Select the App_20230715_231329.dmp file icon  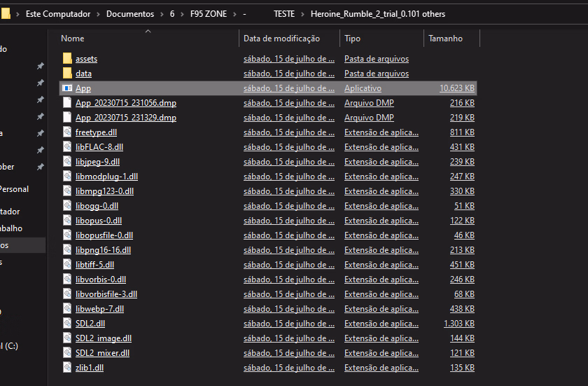coord(67,118)
